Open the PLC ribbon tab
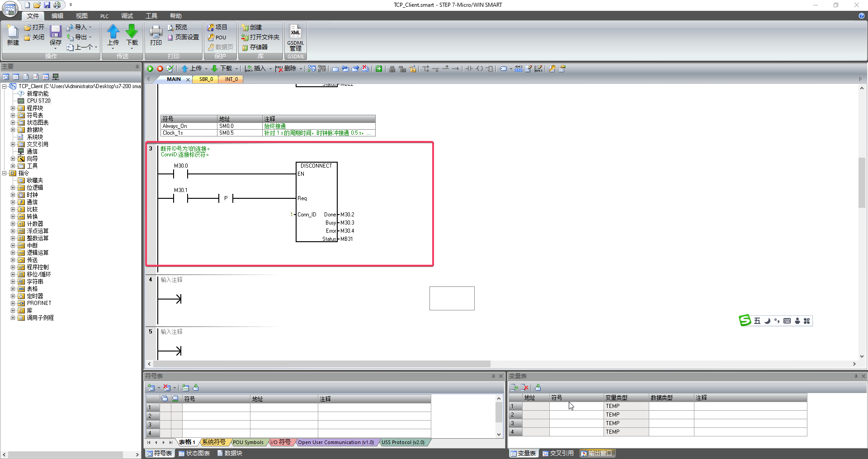 pyautogui.click(x=104, y=16)
